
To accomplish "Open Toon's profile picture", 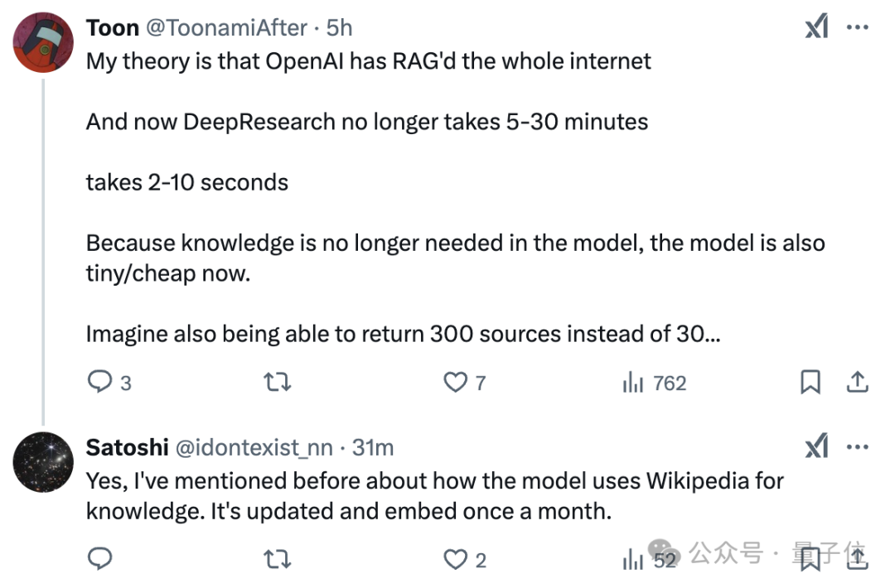I will tap(44, 42).
